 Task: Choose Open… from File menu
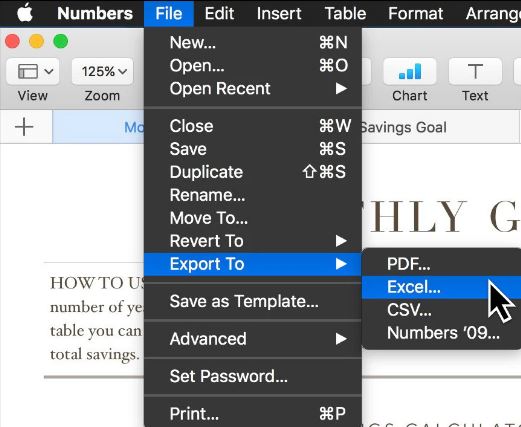click(x=253, y=66)
